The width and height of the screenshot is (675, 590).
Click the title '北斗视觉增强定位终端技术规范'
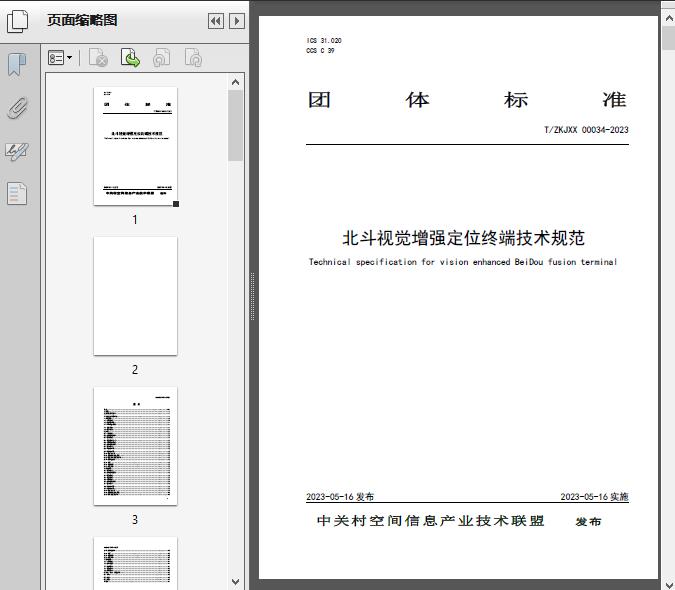pos(464,238)
